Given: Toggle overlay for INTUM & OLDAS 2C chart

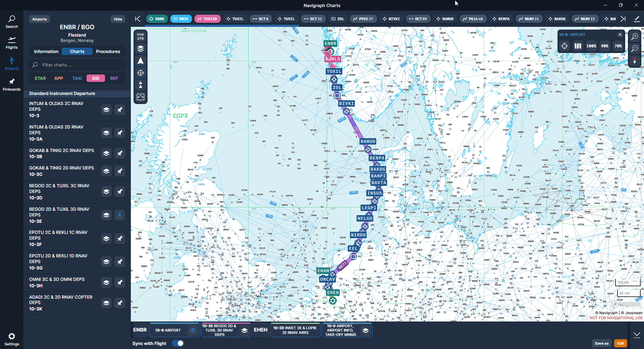Looking at the screenshot, I should pos(106,110).
